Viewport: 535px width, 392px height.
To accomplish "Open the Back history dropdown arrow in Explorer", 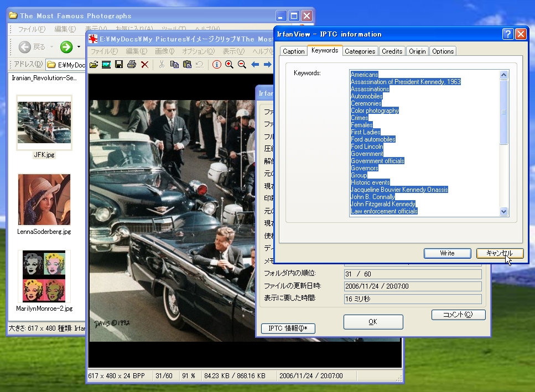I will (51, 46).
